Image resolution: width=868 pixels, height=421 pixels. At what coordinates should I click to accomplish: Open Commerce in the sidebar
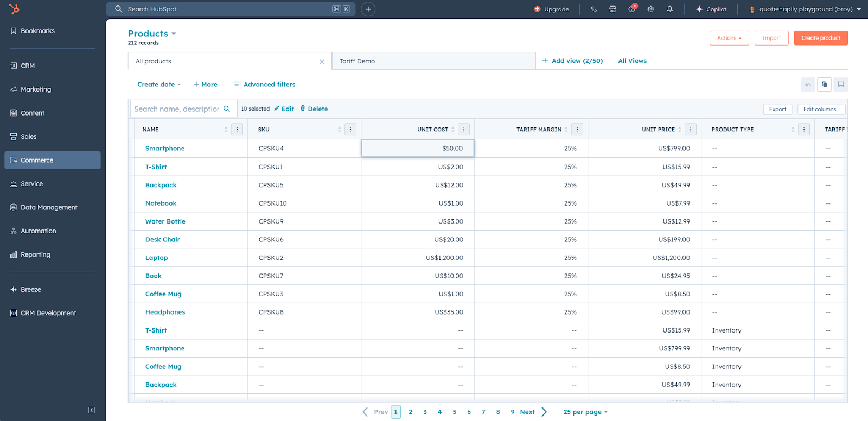(x=53, y=160)
